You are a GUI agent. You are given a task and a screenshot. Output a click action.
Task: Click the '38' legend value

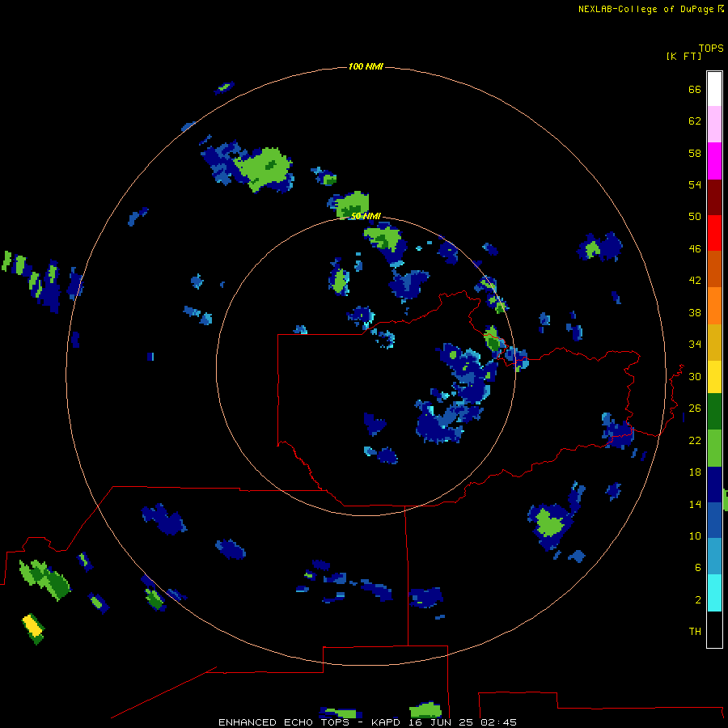(695, 312)
